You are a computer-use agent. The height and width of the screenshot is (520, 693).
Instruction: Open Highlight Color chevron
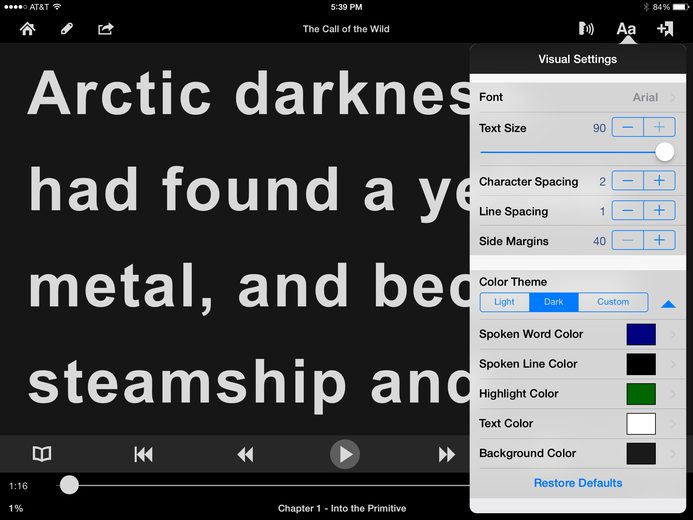coord(673,394)
